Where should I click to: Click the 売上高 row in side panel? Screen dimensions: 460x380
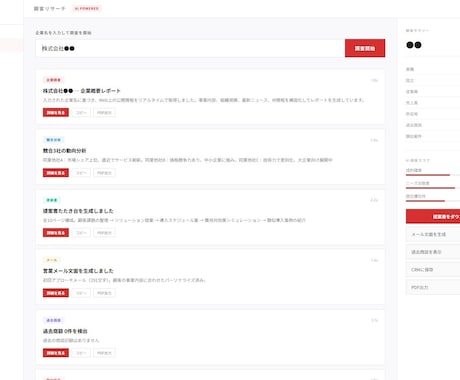click(x=433, y=103)
